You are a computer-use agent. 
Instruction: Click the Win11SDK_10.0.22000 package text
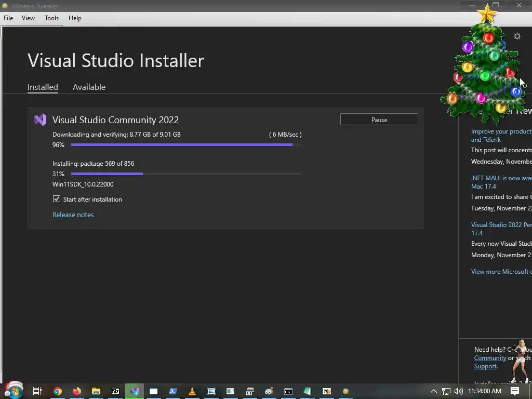click(83, 184)
